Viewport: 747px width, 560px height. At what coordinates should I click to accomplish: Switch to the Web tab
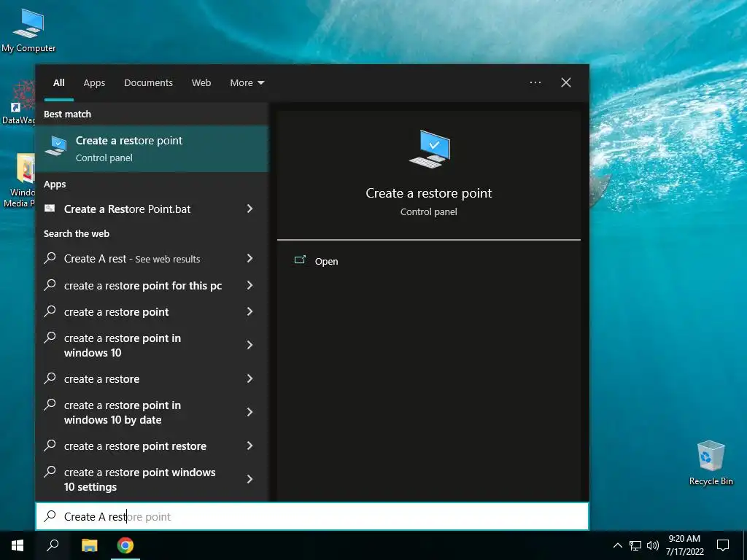[201, 83]
